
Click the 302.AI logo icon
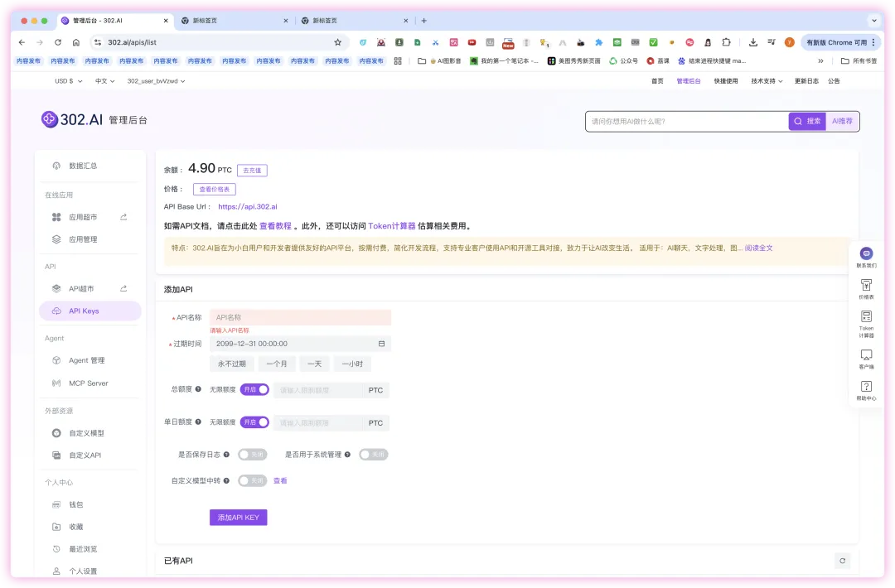click(x=49, y=120)
